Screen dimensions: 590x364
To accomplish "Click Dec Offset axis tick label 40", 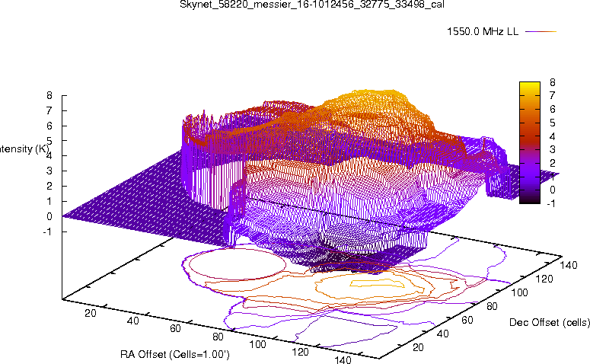I will coord(442,334).
